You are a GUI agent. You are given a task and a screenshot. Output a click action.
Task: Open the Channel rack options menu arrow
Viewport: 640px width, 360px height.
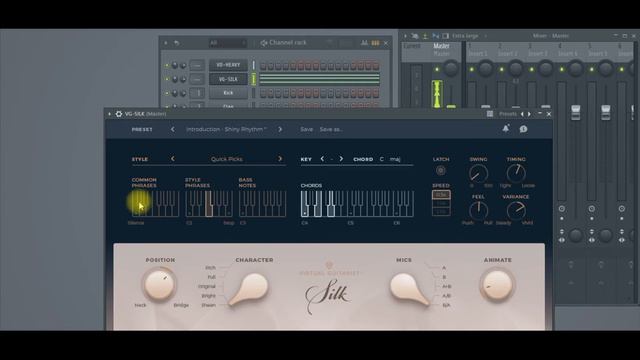pos(166,43)
